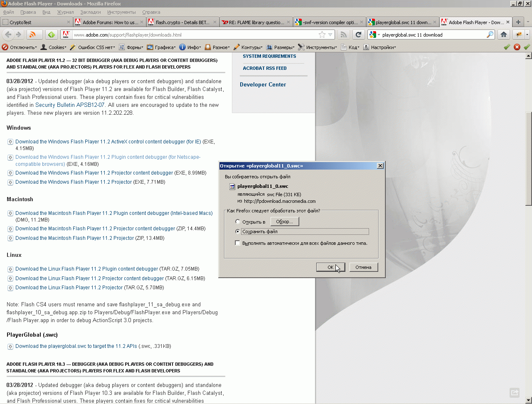Image resolution: width=532 pixels, height=404 pixels.
Task: Click the Google search input field
Action: coord(433,34)
